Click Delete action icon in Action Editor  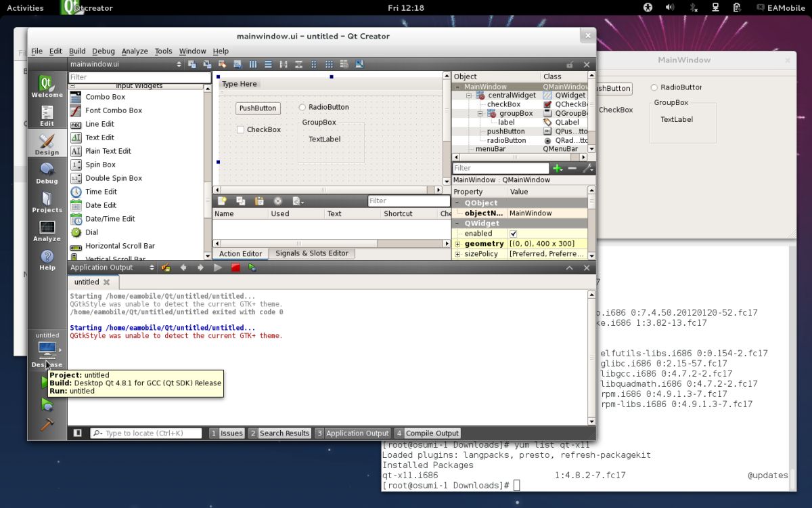click(x=277, y=201)
